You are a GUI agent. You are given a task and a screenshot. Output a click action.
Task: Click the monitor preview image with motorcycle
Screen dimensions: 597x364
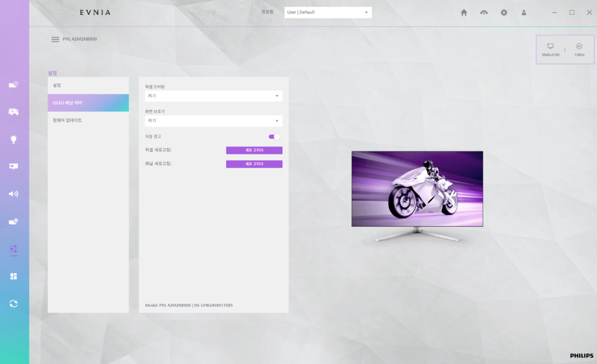click(417, 189)
